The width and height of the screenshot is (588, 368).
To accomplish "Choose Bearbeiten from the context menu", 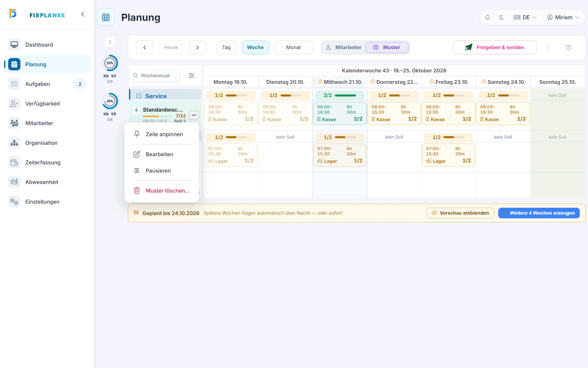I will (161, 154).
